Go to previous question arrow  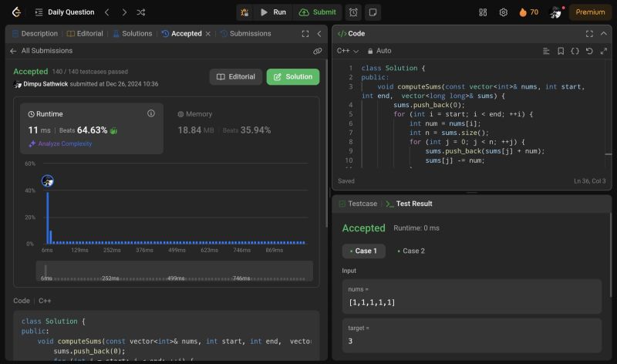(107, 12)
